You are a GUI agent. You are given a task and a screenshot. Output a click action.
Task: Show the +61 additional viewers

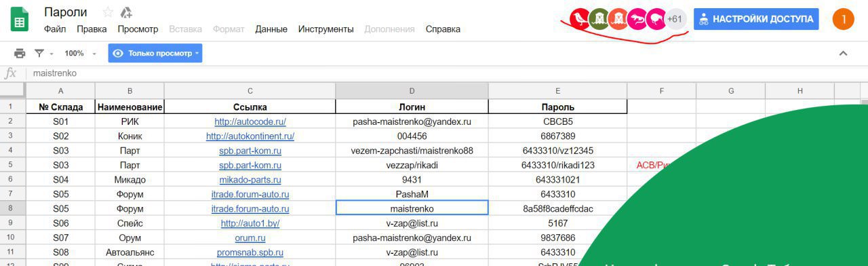pyautogui.click(x=675, y=19)
